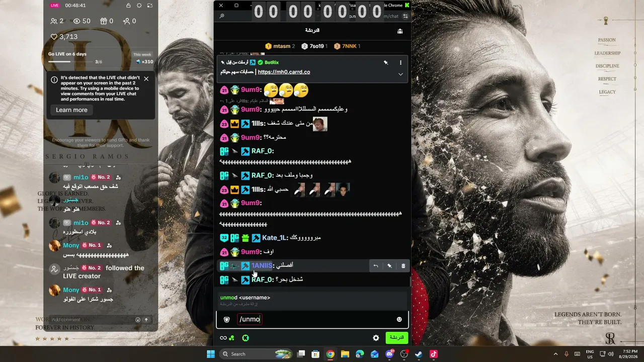Screen dimensions: 644x362
Task: Open Chrome from the taskbar
Action: coord(330,354)
